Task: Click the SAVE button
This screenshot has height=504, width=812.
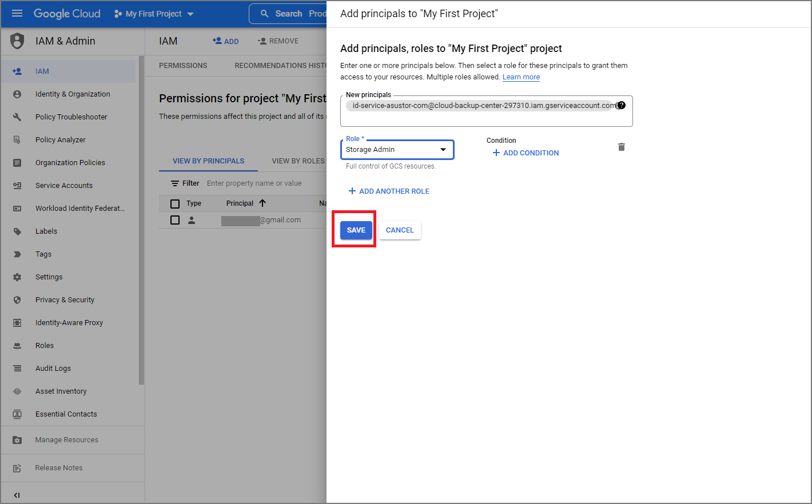Action: pyautogui.click(x=356, y=230)
